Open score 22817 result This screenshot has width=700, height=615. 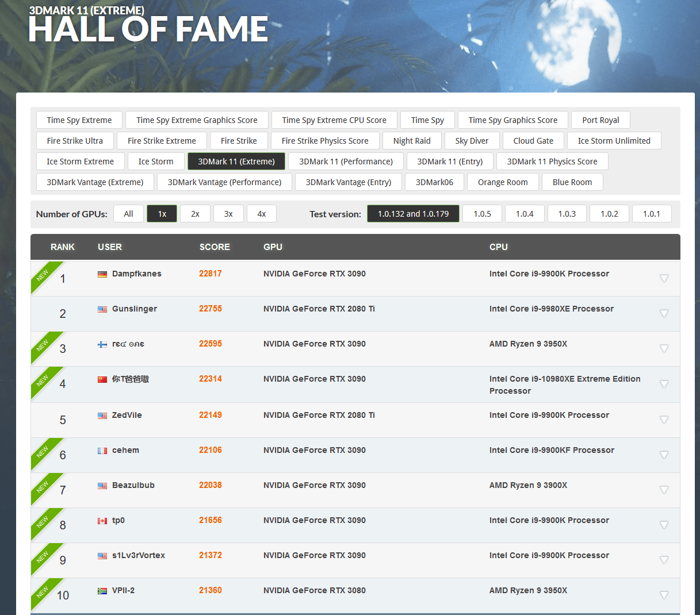click(x=211, y=274)
